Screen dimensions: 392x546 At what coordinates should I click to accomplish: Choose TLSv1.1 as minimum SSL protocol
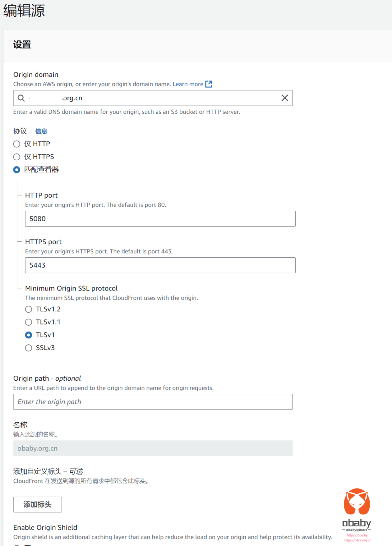click(x=28, y=322)
